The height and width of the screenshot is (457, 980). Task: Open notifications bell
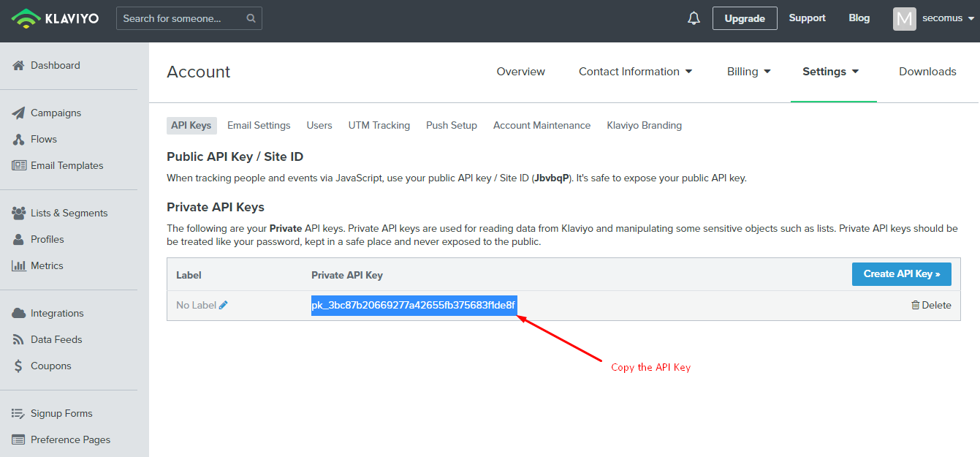[x=694, y=18]
